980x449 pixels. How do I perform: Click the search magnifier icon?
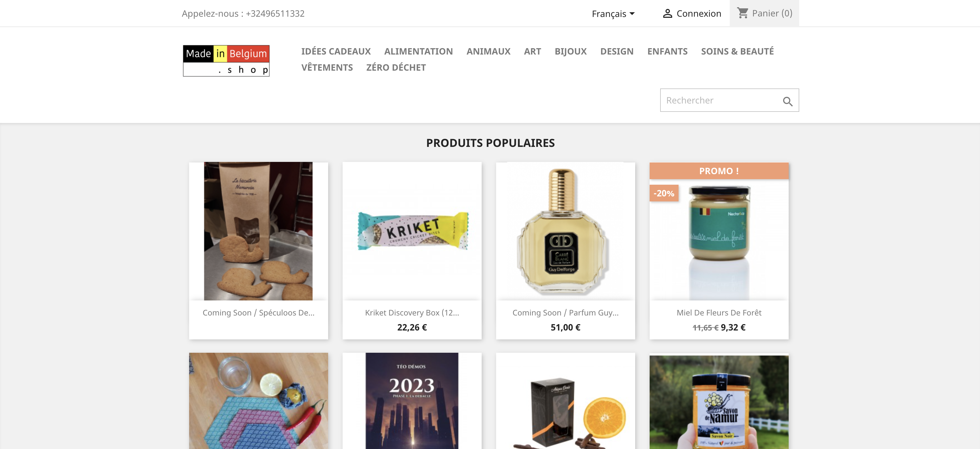787,101
